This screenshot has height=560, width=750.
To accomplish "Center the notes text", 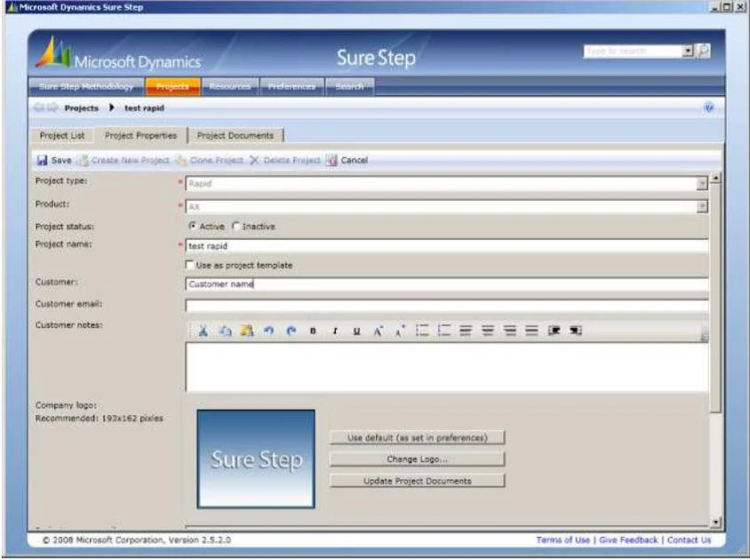I will point(487,331).
